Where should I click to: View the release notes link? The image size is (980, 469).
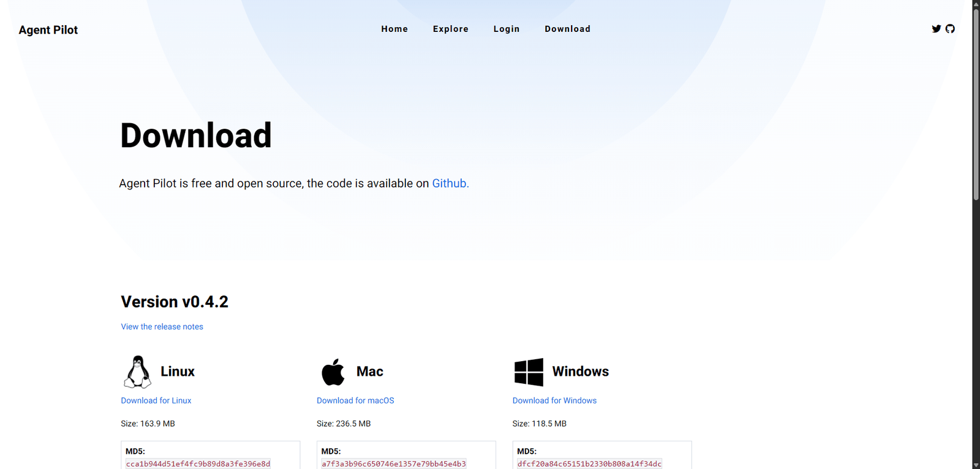(x=162, y=327)
